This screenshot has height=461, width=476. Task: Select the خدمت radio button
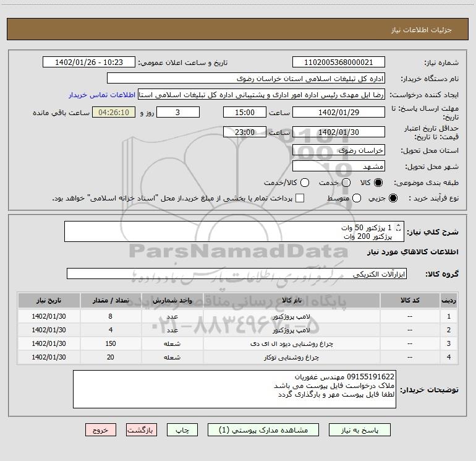point(346,183)
